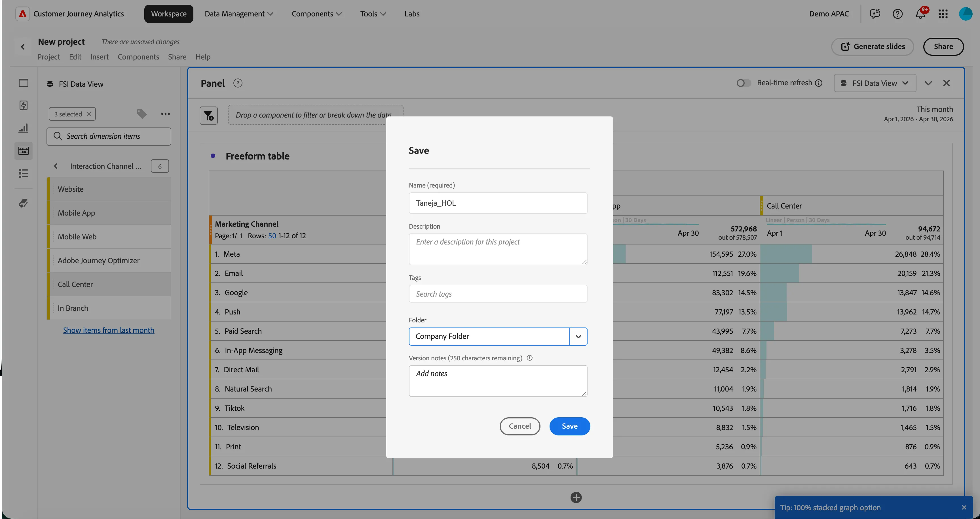Open the list icon in the left rail
Screen dimensions: 980x519
tap(24, 174)
